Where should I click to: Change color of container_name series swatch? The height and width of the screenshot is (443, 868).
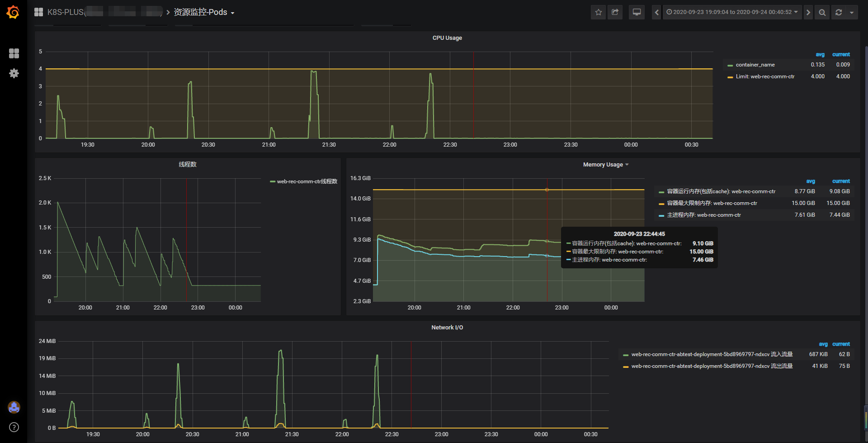pyautogui.click(x=730, y=65)
